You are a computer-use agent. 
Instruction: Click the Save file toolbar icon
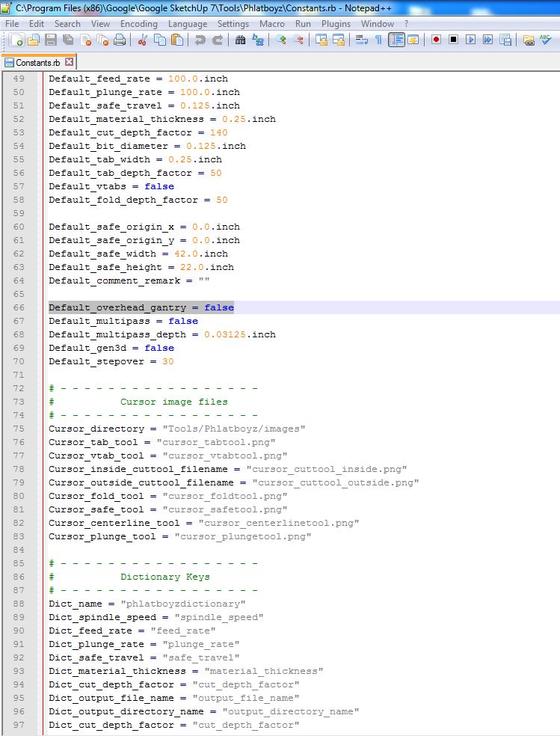point(52,40)
